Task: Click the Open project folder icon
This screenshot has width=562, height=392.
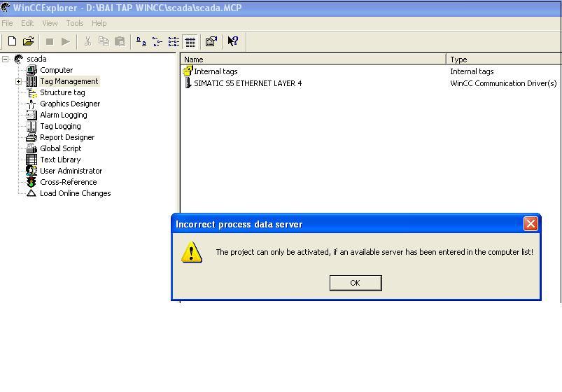Action: (x=28, y=41)
